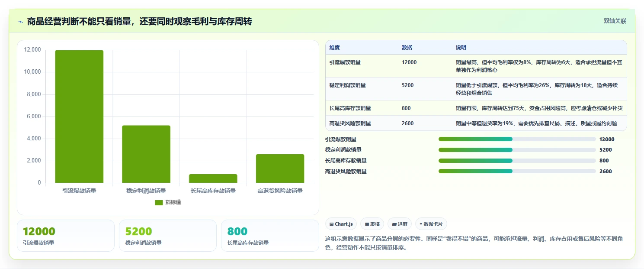
Task: Click the 12,000 y-axis label
Action: pyautogui.click(x=32, y=50)
